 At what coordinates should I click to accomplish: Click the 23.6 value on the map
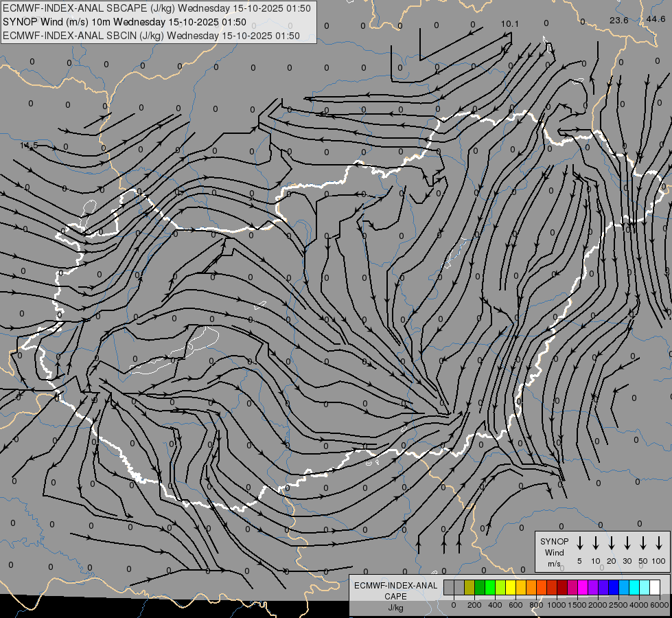click(619, 20)
